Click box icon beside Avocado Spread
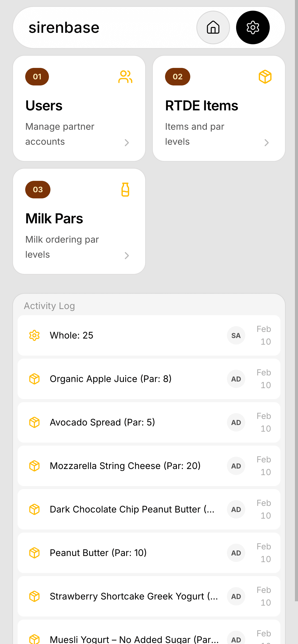298x644 pixels. 34,422
